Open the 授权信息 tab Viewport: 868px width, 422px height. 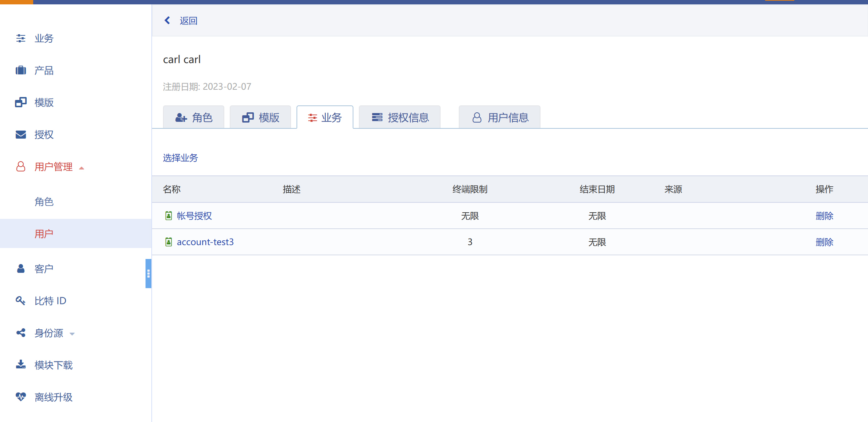(x=400, y=117)
